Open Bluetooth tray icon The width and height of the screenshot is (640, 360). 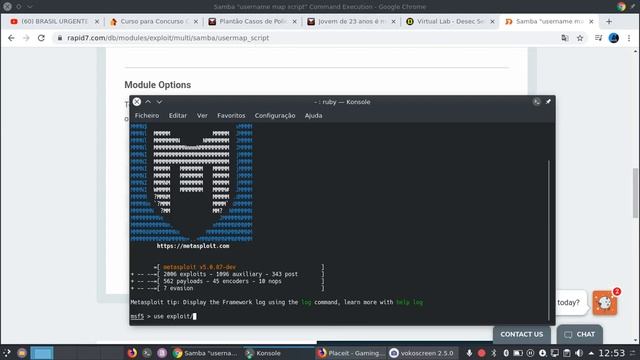click(x=493, y=353)
